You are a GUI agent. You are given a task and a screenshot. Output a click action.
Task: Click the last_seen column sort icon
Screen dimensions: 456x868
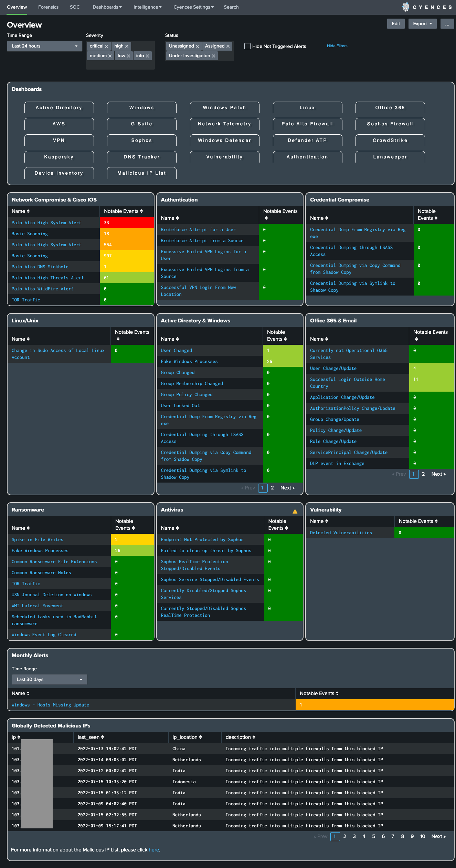[x=103, y=737]
